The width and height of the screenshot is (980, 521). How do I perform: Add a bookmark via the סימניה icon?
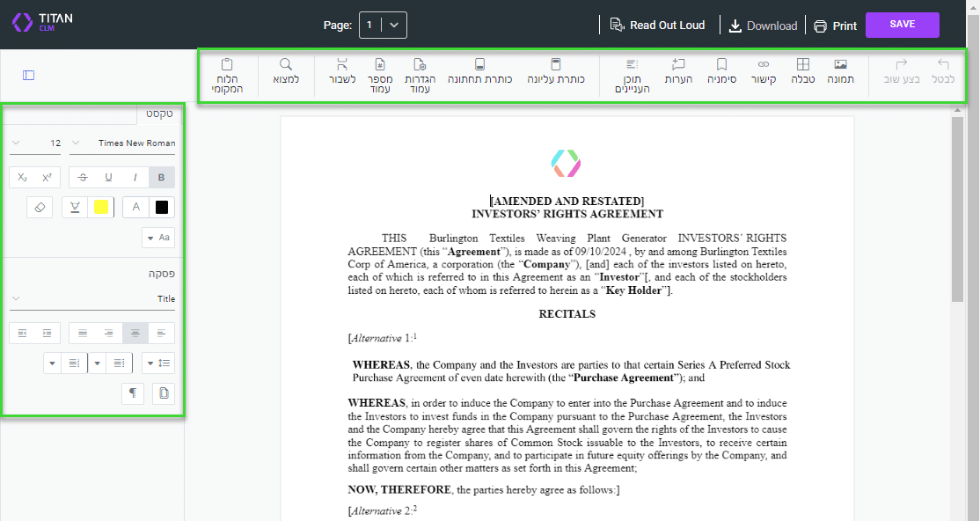721,71
